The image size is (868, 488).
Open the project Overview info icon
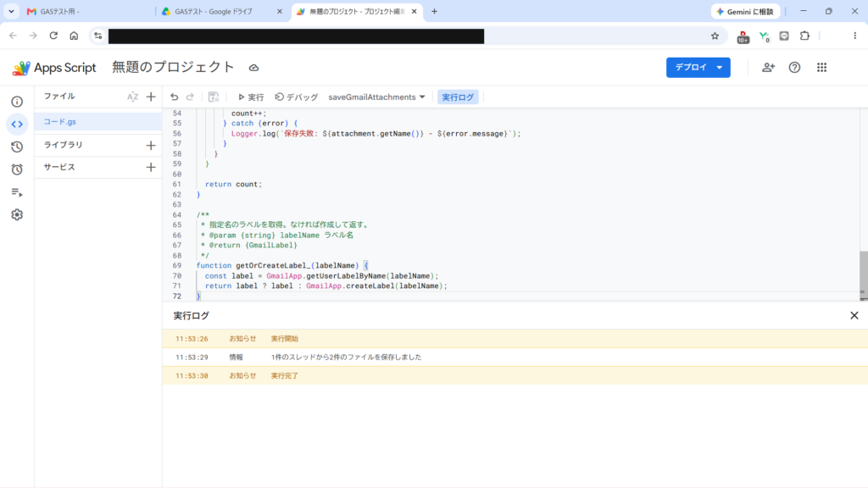[x=17, y=102]
